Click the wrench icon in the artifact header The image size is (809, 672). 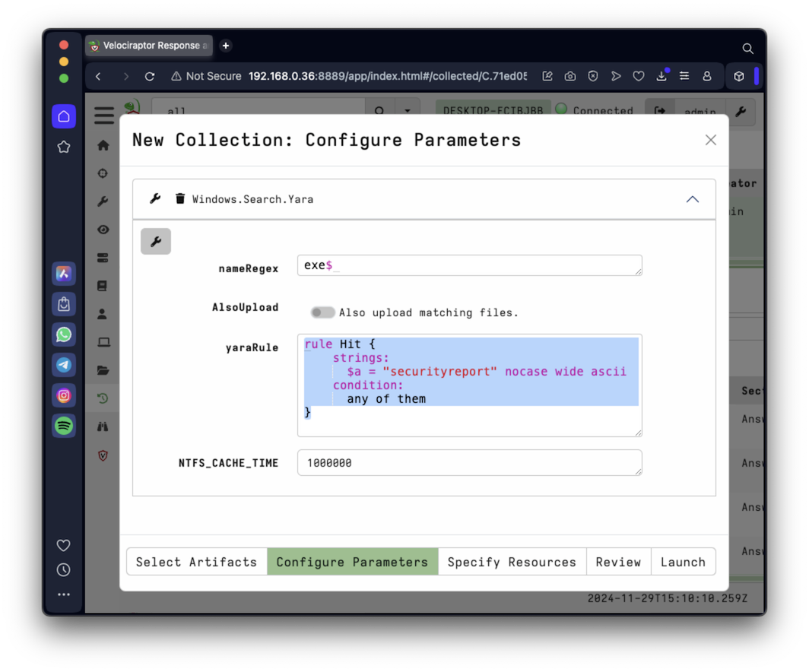(155, 199)
